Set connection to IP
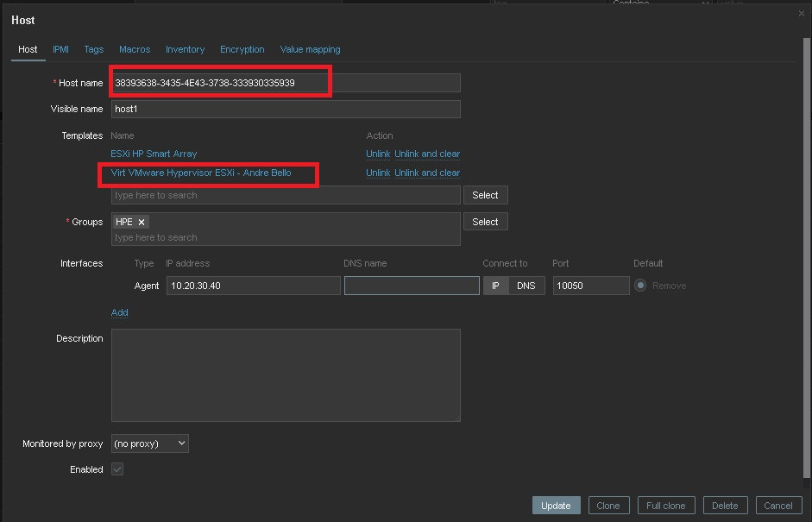 [495, 286]
